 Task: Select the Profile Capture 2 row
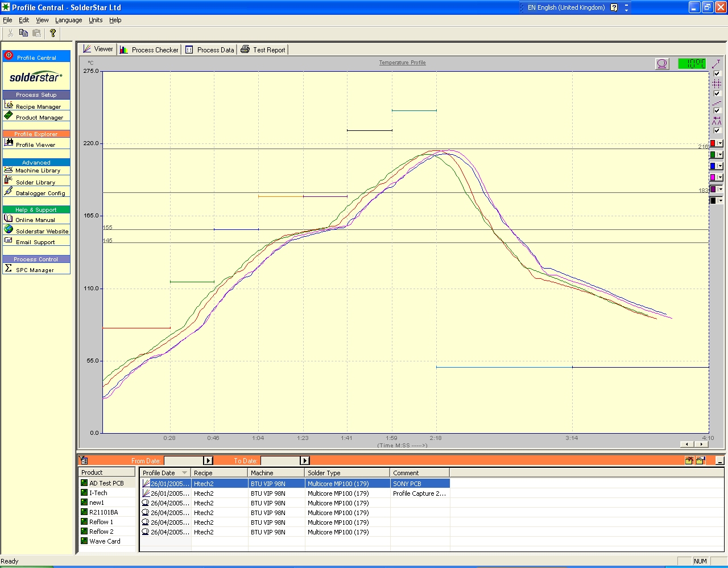pyautogui.click(x=295, y=493)
